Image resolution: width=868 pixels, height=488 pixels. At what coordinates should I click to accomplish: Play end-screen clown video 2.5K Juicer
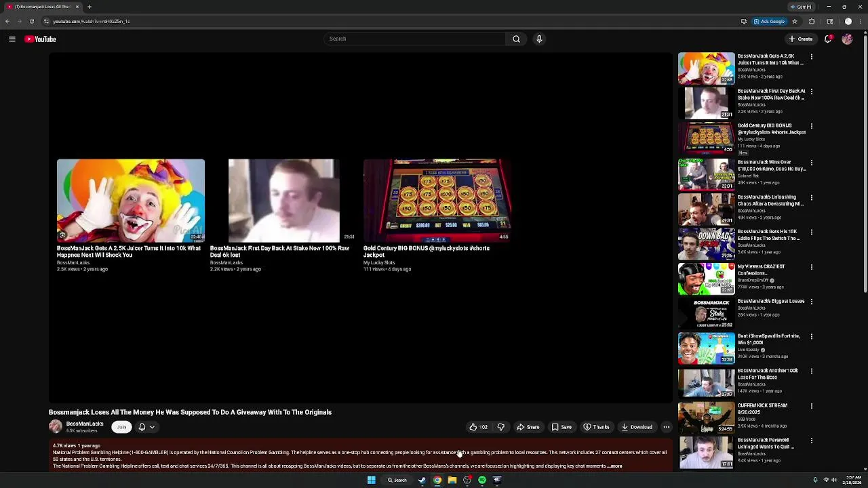pyautogui.click(x=131, y=201)
